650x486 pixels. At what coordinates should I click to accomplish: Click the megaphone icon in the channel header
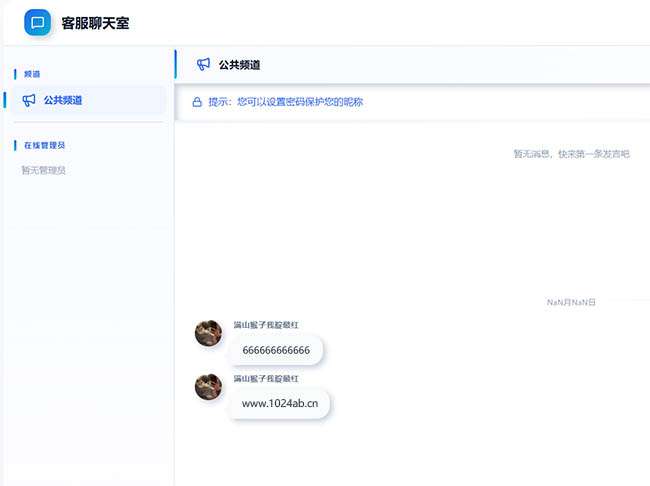click(203, 64)
